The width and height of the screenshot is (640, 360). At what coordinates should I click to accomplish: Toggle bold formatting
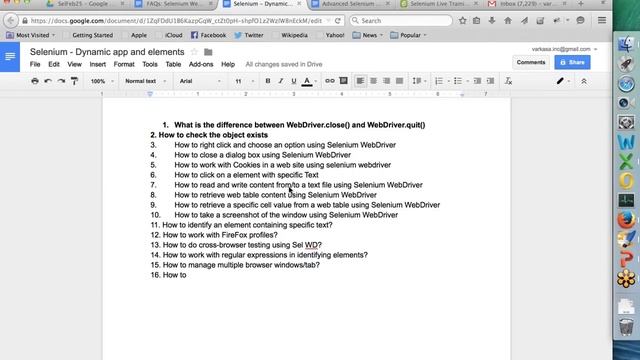tap(268, 81)
